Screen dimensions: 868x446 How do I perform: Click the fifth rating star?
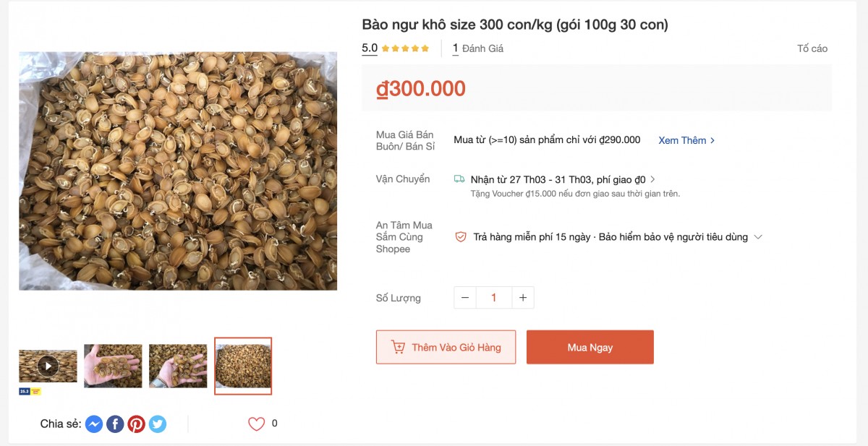[x=424, y=48]
